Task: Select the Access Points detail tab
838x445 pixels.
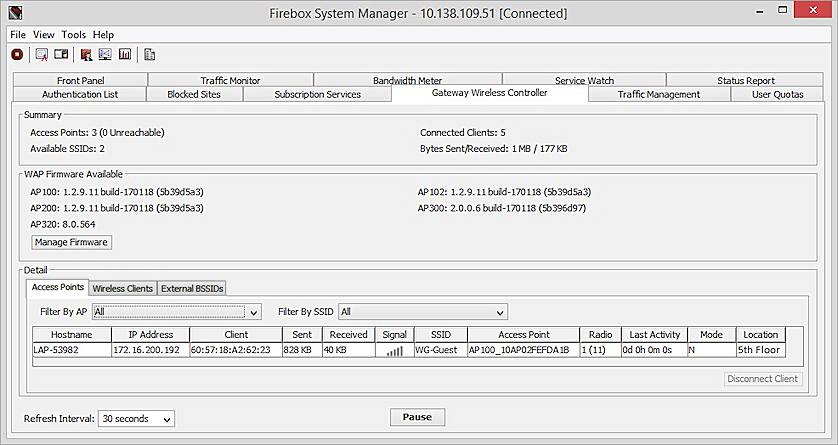Action: pos(58,287)
